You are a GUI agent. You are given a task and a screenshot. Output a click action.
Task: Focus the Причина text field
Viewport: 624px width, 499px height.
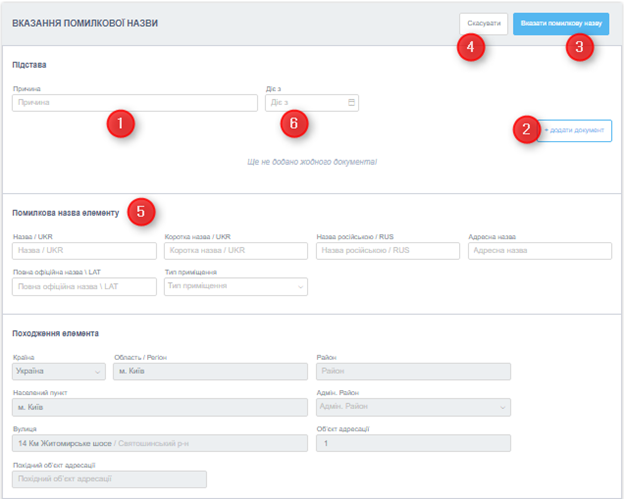tap(135, 103)
